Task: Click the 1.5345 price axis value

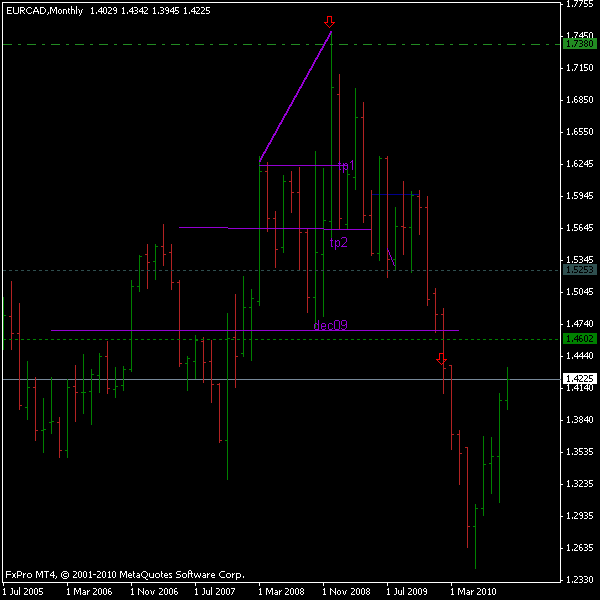Action: (579, 260)
